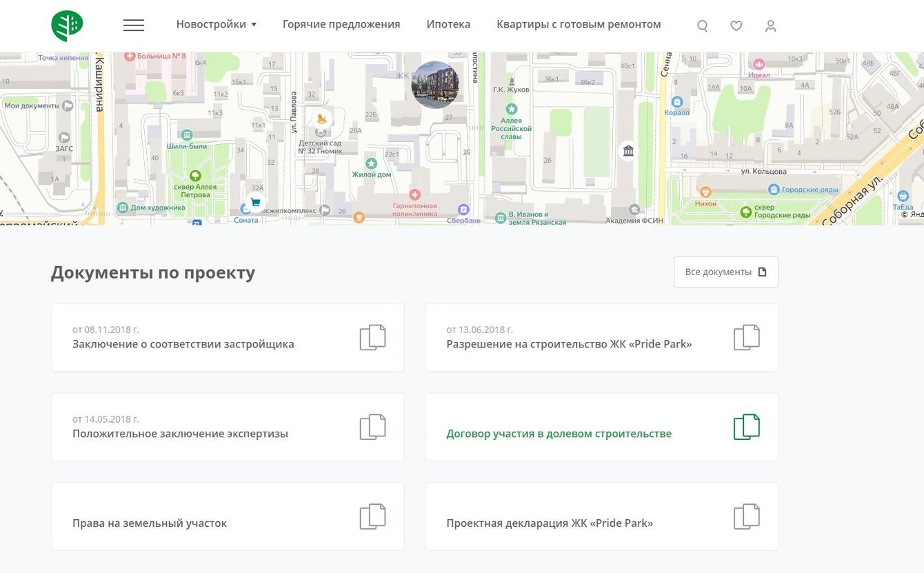
Task: Click the Больница № 8 map marker
Action: click(x=130, y=56)
